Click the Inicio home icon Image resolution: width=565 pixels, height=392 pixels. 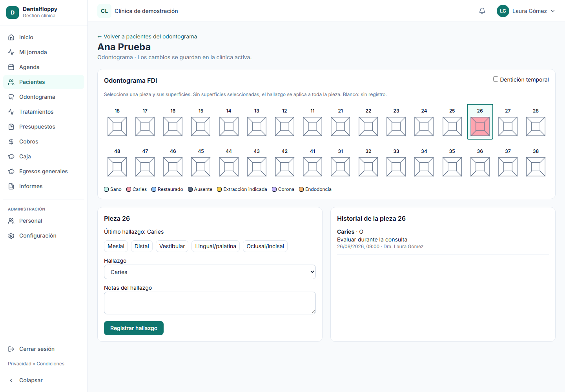tap(11, 37)
